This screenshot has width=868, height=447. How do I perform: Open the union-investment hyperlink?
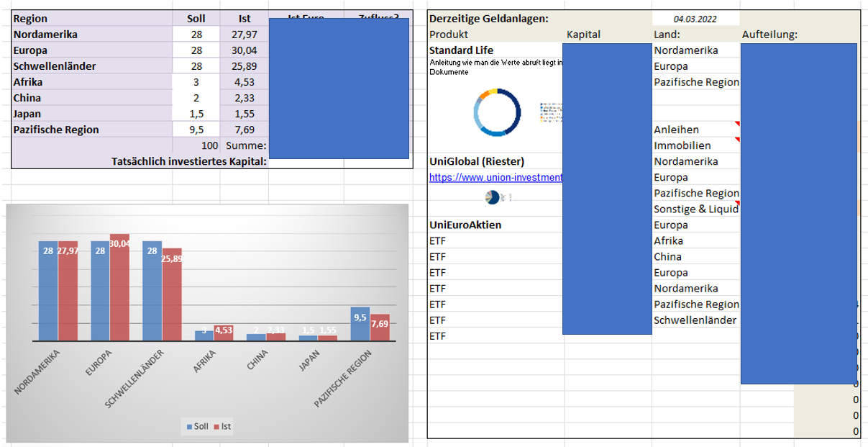tap(495, 178)
